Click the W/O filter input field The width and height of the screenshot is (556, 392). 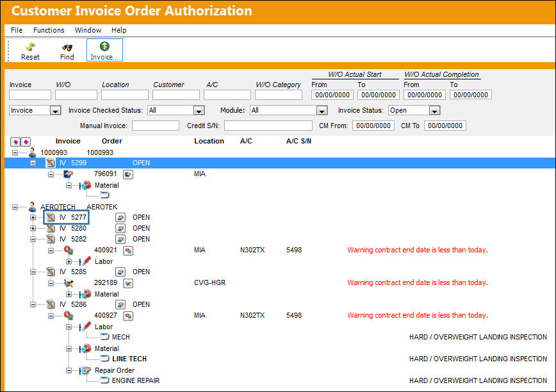pos(76,95)
